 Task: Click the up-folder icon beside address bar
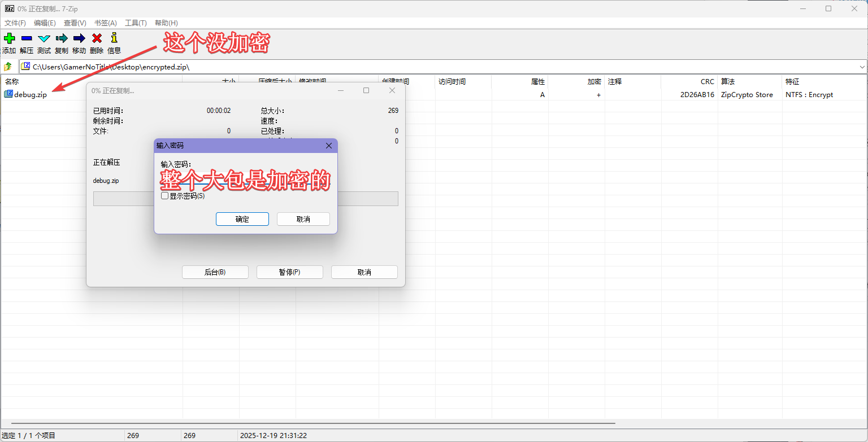point(8,67)
